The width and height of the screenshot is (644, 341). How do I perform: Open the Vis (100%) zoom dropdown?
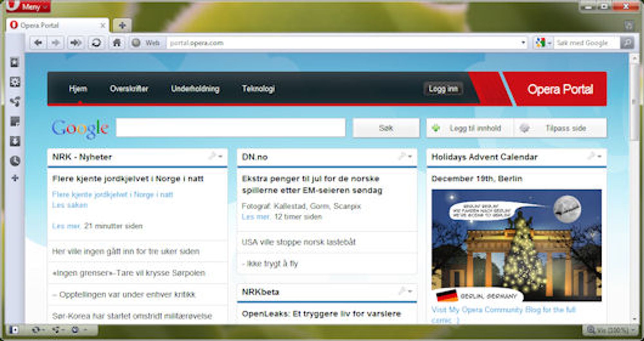click(x=610, y=330)
